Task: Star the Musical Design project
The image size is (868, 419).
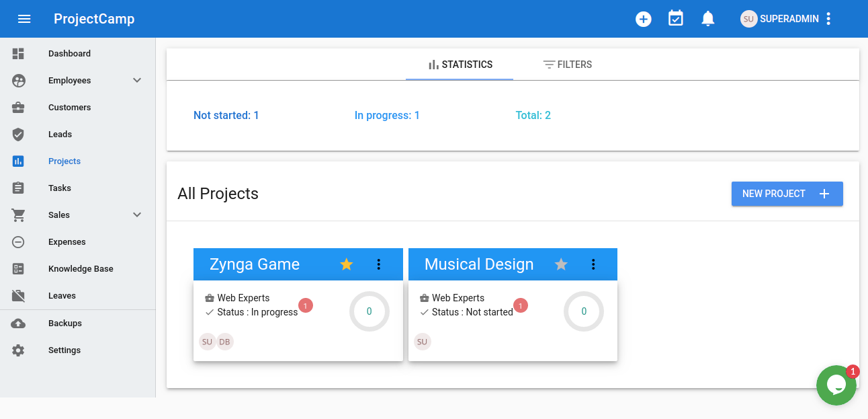Action: point(561,264)
